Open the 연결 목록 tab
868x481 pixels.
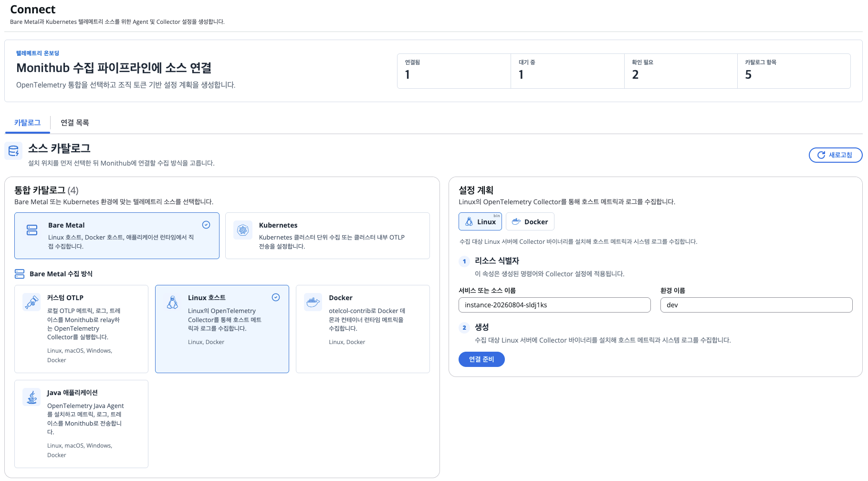(x=75, y=123)
